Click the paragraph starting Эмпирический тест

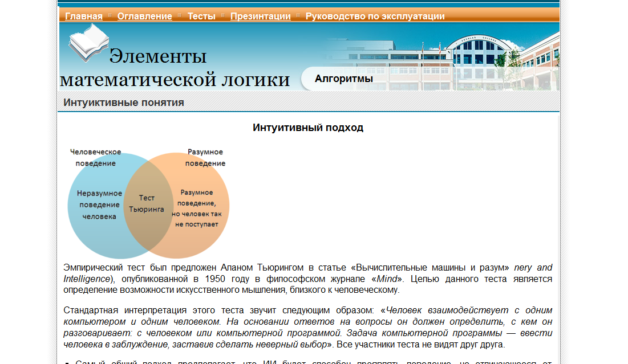pos(307,279)
